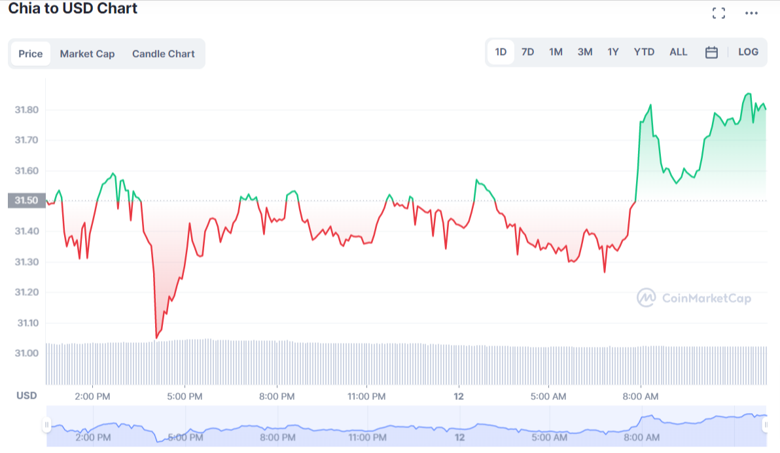
Task: Select the YTD time range
Action: [x=644, y=52]
